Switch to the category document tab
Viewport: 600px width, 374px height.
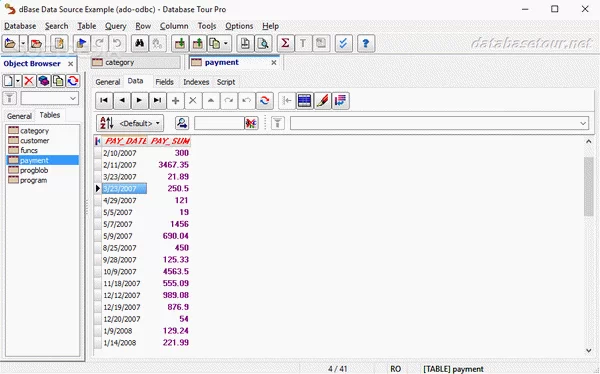[135, 62]
